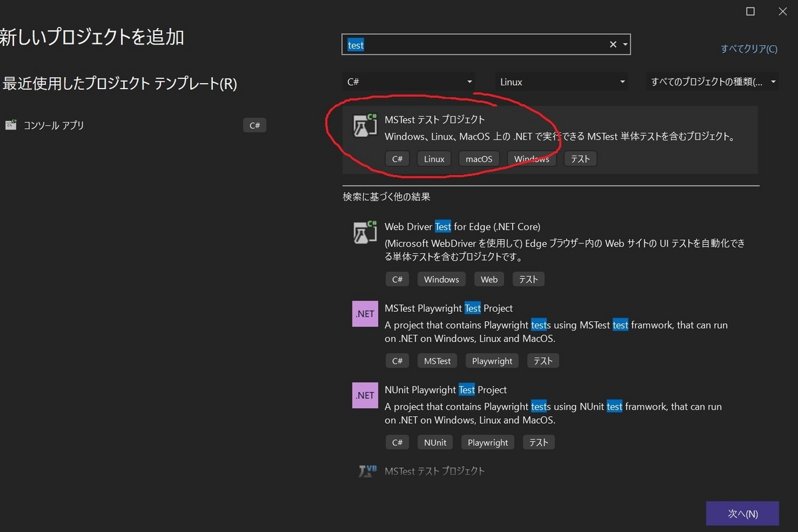This screenshot has width=798, height=532.
Task: Select the VB MSTest テスト プロジェクト entry
Action: point(550,471)
